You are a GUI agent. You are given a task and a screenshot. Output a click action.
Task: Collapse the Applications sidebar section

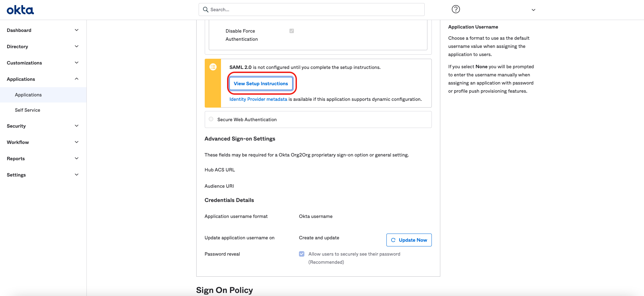click(x=77, y=79)
